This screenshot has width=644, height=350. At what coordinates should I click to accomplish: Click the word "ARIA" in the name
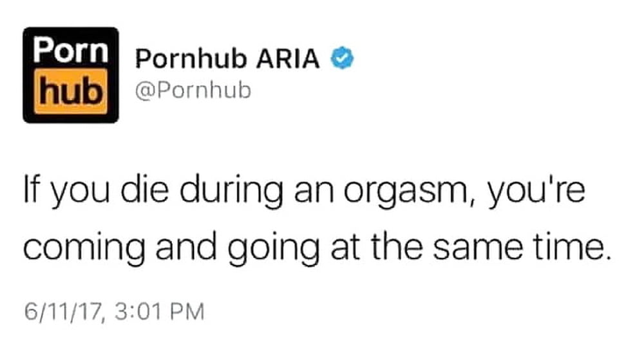[288, 59]
